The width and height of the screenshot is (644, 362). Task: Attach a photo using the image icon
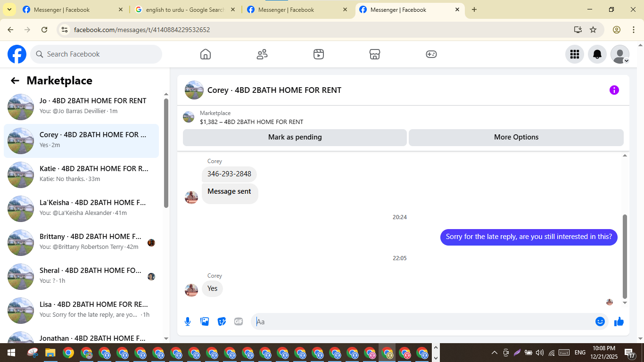(205, 321)
